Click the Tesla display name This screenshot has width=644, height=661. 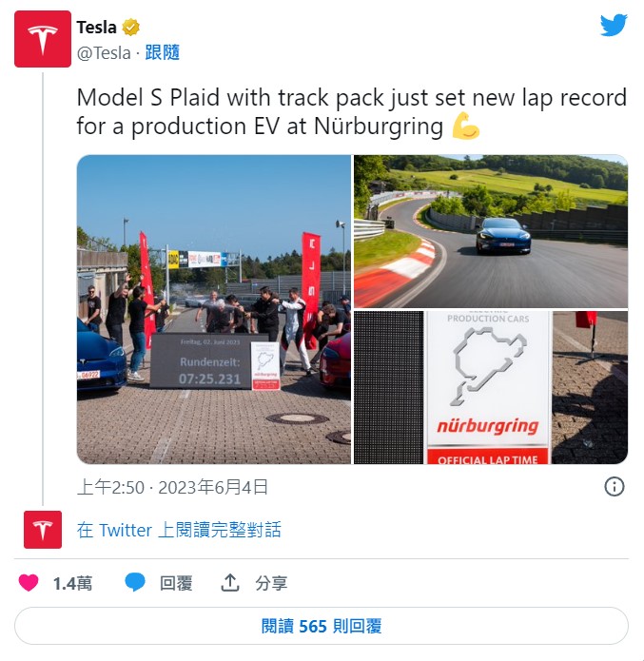(97, 28)
